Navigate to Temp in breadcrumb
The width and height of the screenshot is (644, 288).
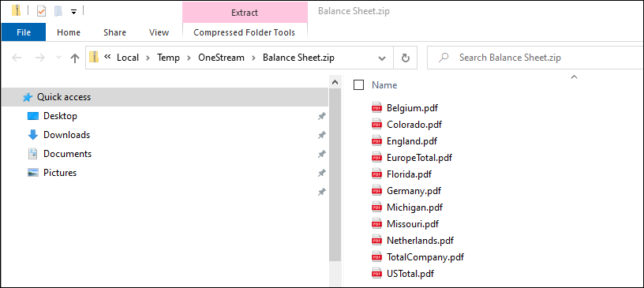pos(168,58)
